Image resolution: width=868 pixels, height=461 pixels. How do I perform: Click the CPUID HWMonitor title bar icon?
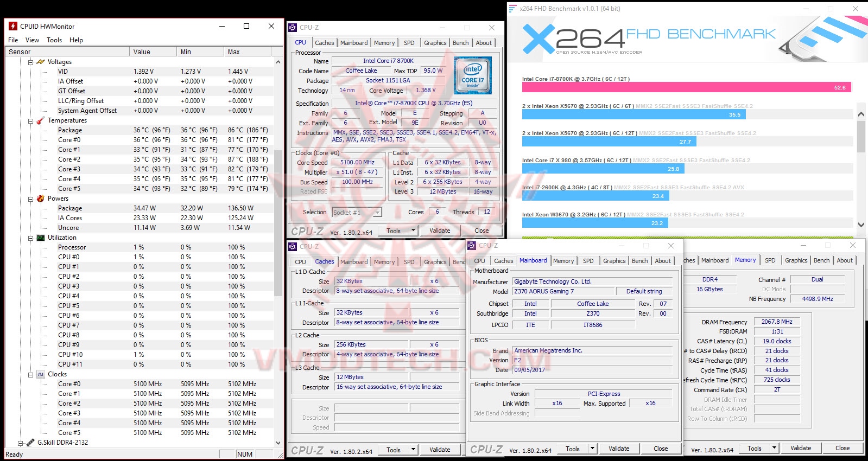point(13,26)
